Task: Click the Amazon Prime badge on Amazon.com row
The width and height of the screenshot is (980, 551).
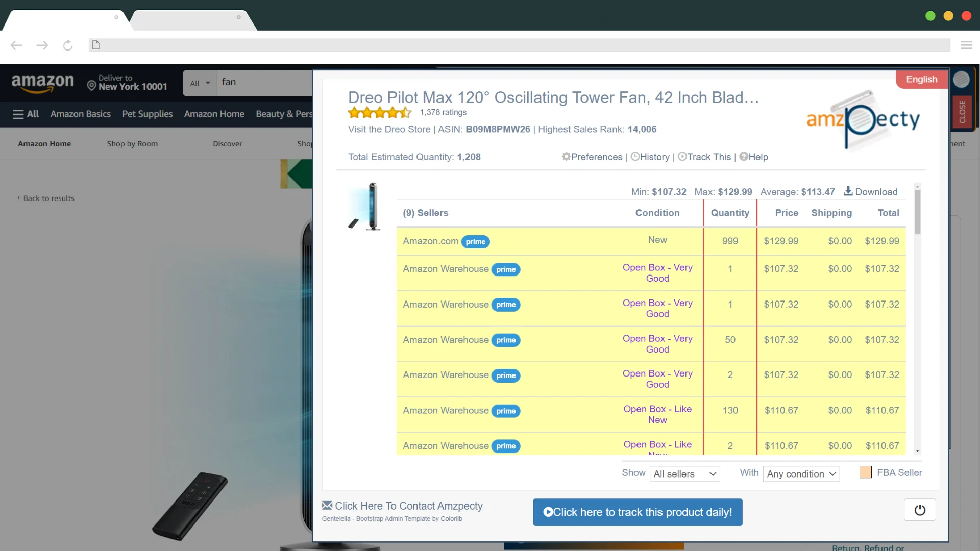Action: 476,241
